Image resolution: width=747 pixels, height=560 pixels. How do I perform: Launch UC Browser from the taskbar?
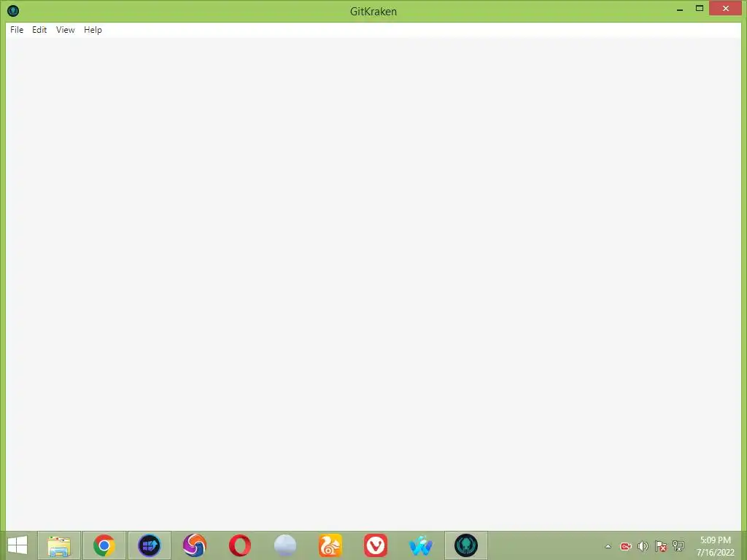tap(330, 545)
